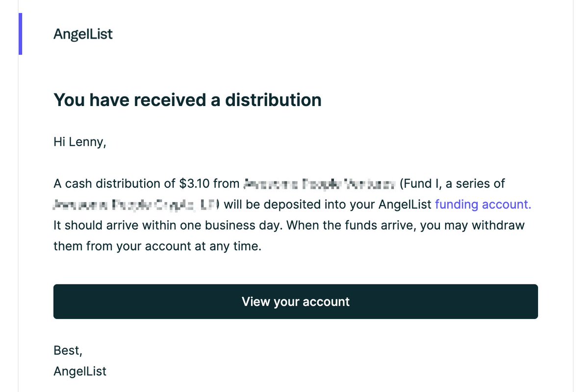Click the AngelList signature at the bottom
588x392 pixels.
click(x=80, y=371)
